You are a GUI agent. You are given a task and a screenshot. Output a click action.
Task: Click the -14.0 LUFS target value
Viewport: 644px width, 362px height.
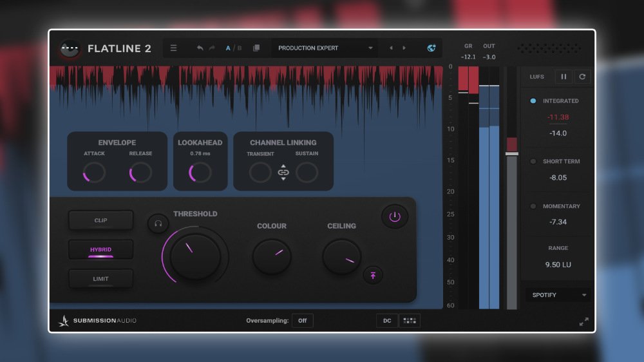pos(558,133)
